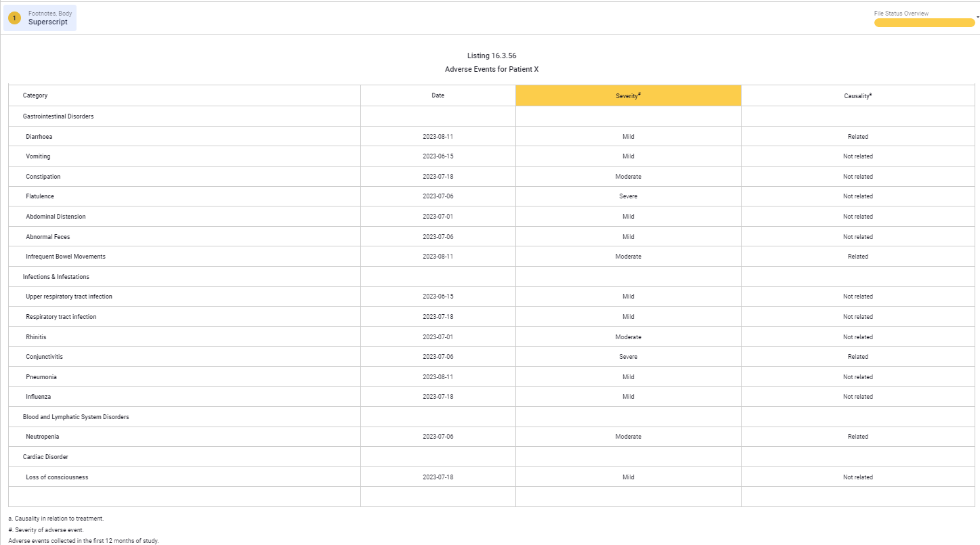Click the Category column header

(x=35, y=95)
